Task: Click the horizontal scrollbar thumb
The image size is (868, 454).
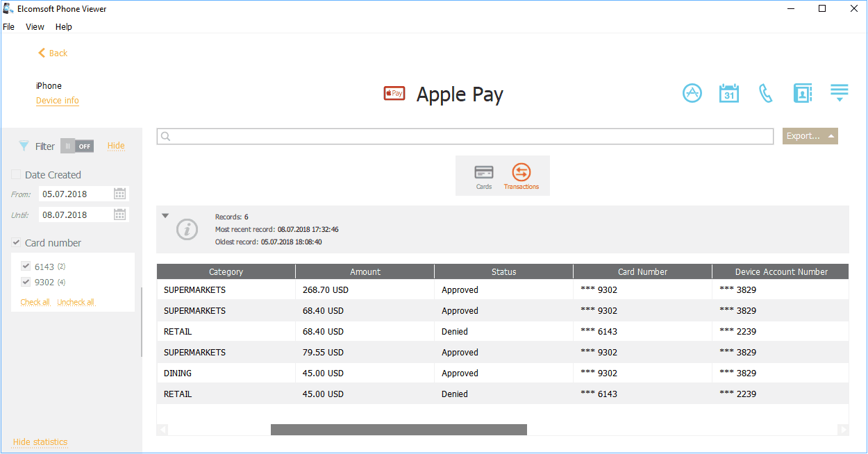Action: point(399,430)
